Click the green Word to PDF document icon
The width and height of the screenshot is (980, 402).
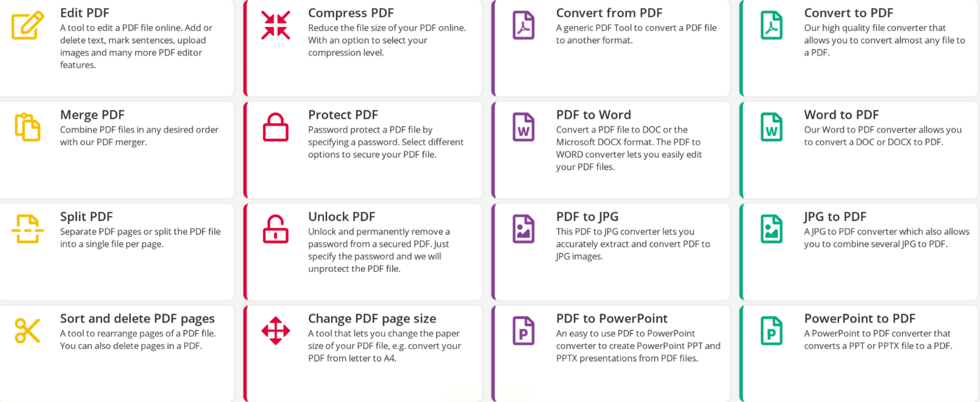point(772,127)
